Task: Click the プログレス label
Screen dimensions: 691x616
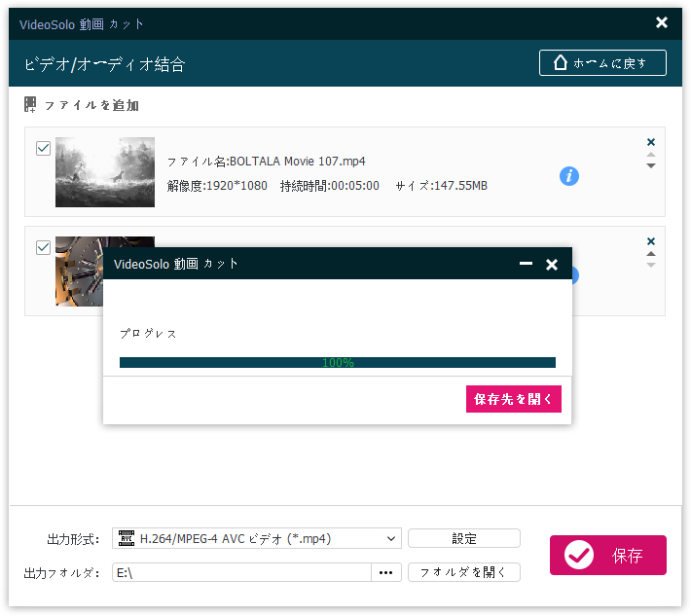Action: click(148, 334)
